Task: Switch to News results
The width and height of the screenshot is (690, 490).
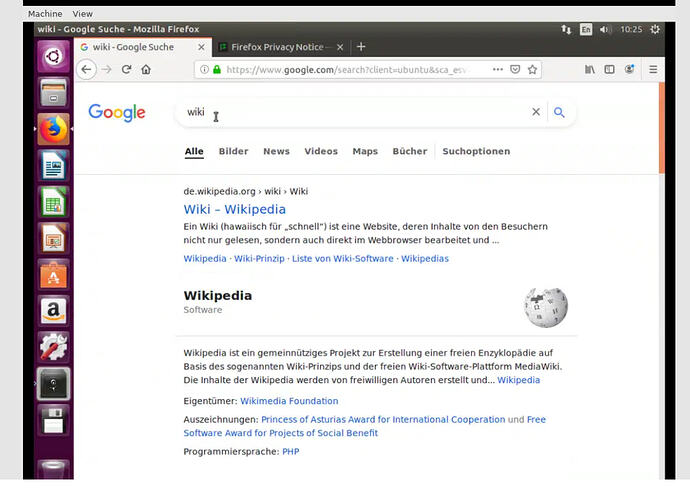Action: 276,151
